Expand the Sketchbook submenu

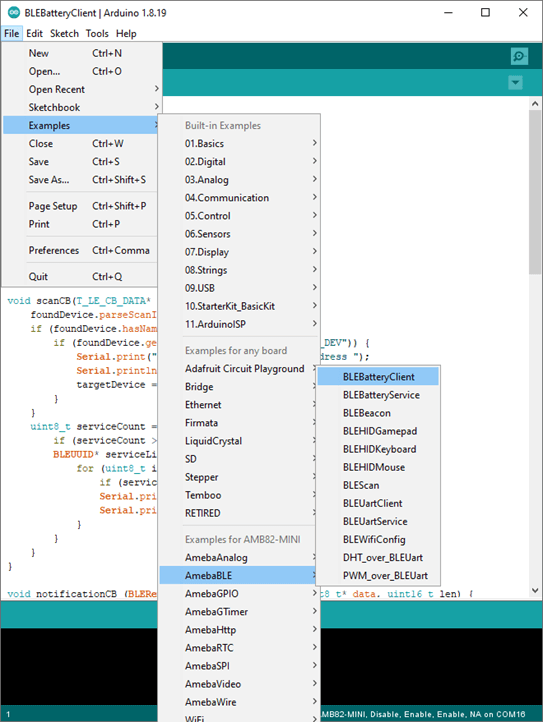point(82,107)
